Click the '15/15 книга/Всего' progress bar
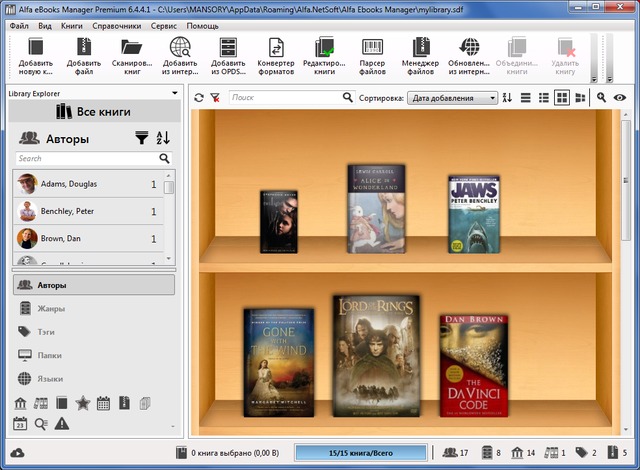640x470 pixels. pos(361,453)
